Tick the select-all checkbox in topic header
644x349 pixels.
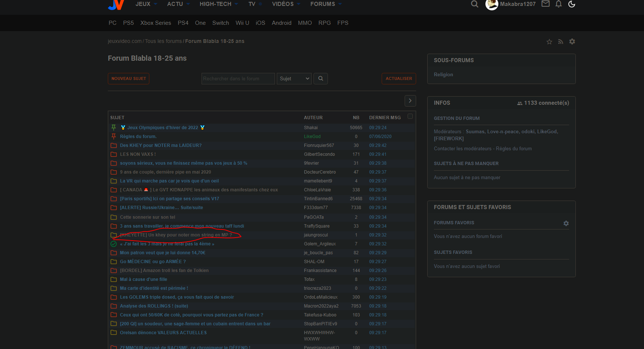(410, 116)
